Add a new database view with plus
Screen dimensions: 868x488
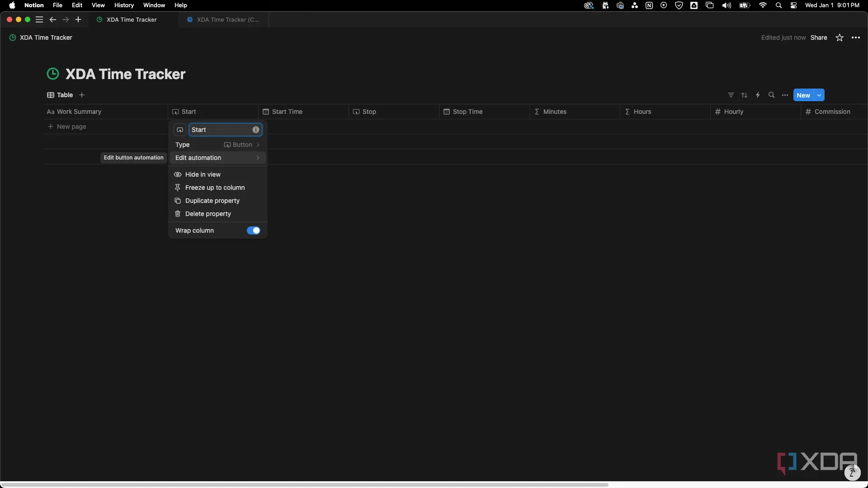tap(82, 95)
